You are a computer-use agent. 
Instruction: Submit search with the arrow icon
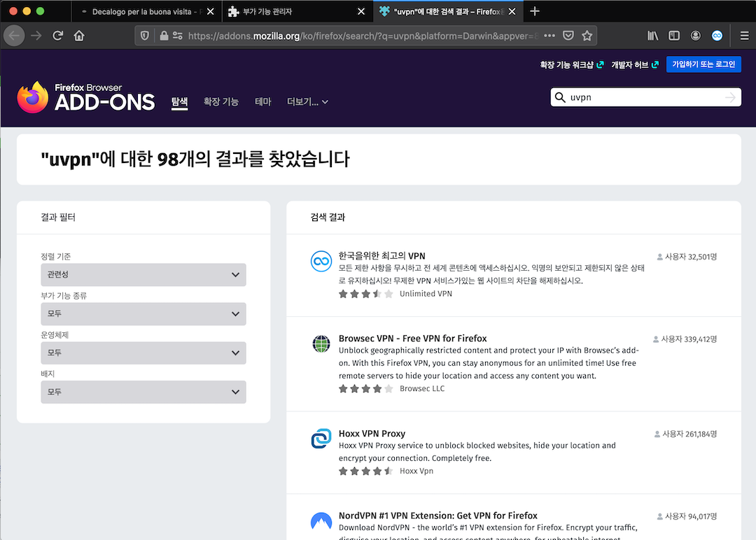coord(730,97)
